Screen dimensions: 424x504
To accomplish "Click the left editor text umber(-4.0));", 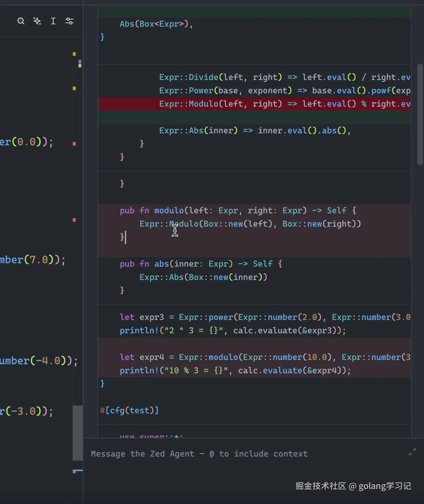I will [x=39, y=361].
